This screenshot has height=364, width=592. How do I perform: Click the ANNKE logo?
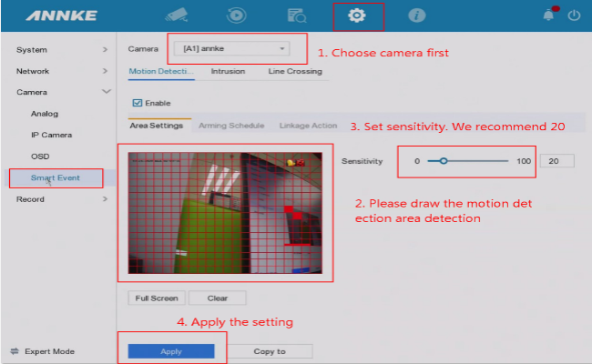coord(57,15)
